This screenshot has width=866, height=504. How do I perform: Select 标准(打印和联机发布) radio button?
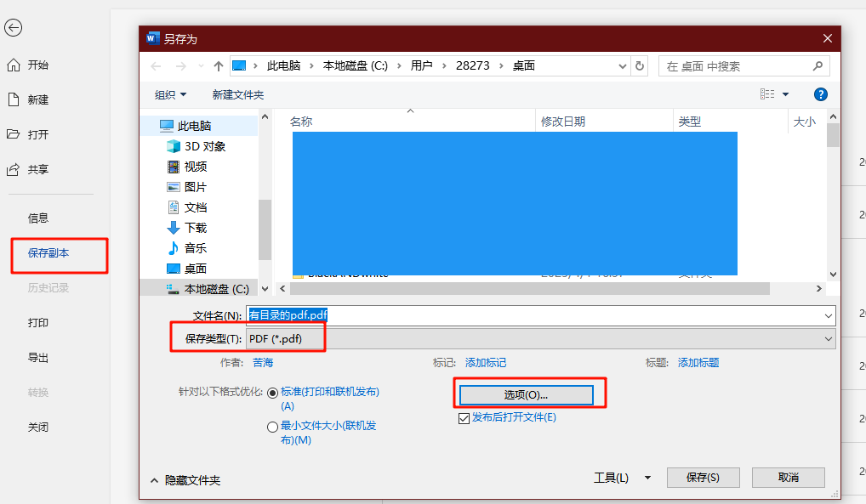pos(272,393)
